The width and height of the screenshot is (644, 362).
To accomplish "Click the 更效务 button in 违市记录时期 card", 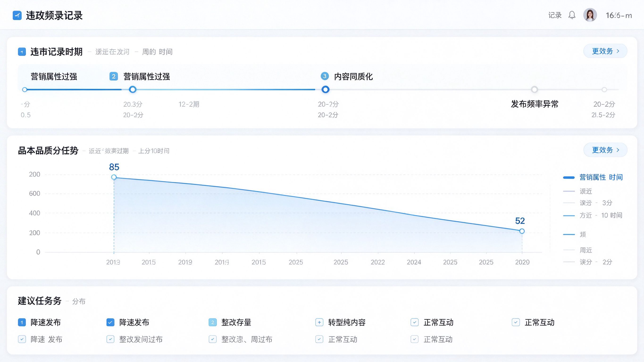I will (x=605, y=51).
